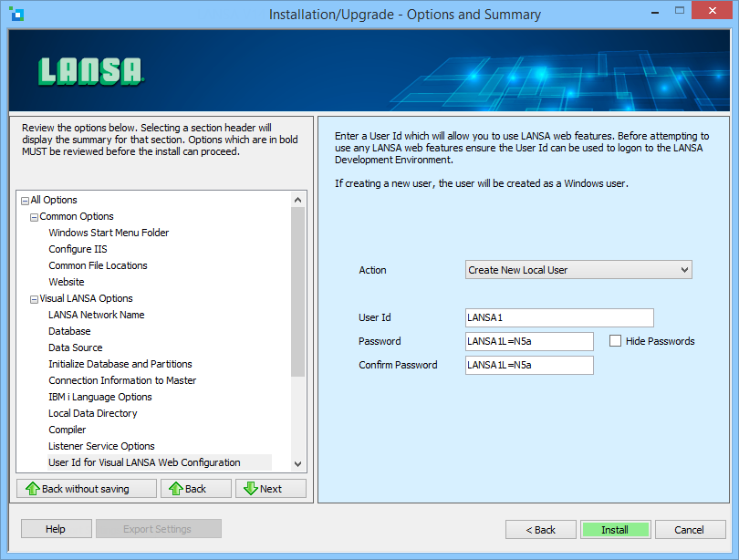Click the Next button

pyautogui.click(x=271, y=489)
